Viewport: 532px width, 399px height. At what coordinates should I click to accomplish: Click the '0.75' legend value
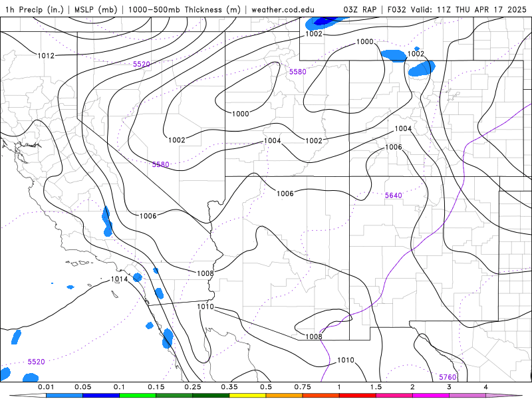303,387
